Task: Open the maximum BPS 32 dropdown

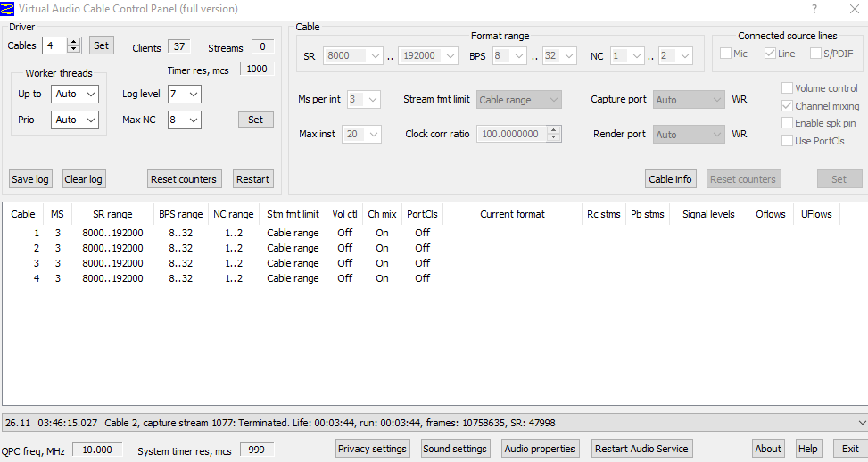Action: pyautogui.click(x=559, y=56)
